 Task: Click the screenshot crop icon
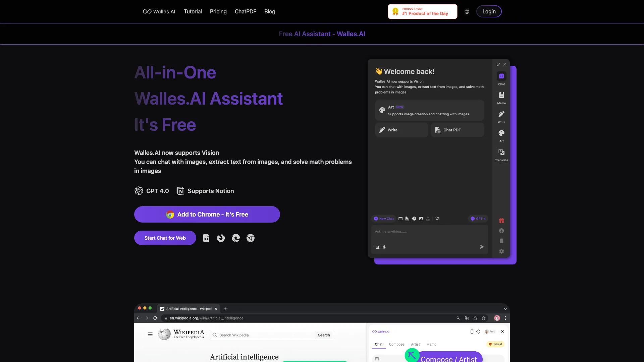[377, 247]
